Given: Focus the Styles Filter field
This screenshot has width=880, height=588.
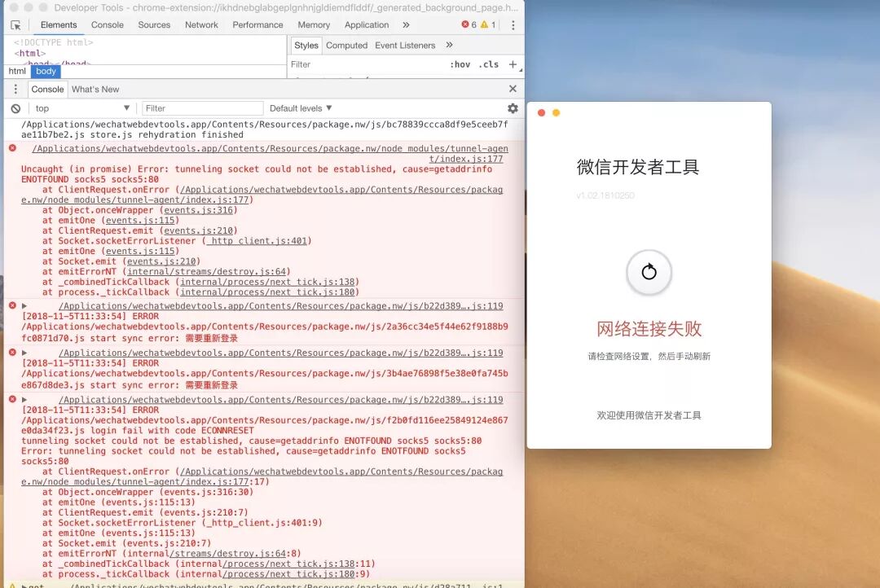Looking at the screenshot, I should tap(367, 64).
